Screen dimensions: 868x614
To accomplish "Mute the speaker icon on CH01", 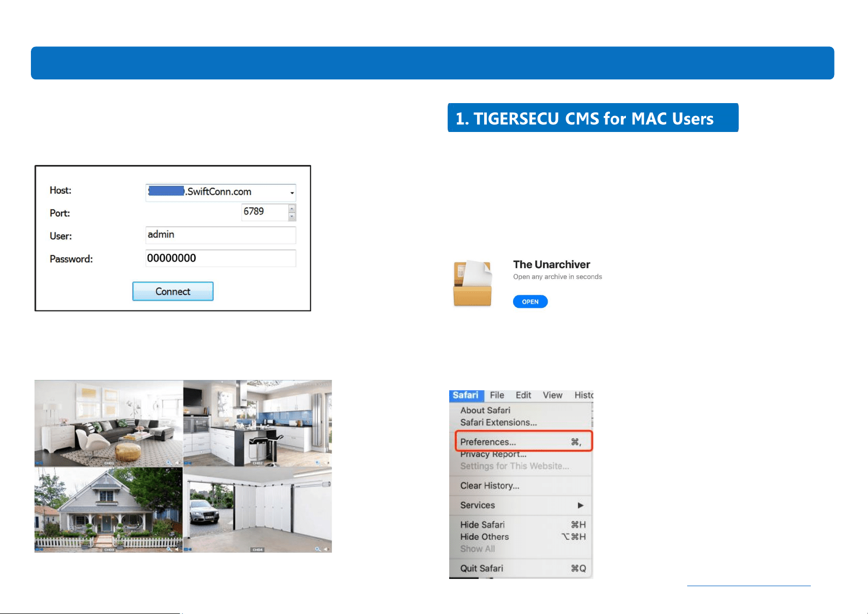I will pos(177,463).
